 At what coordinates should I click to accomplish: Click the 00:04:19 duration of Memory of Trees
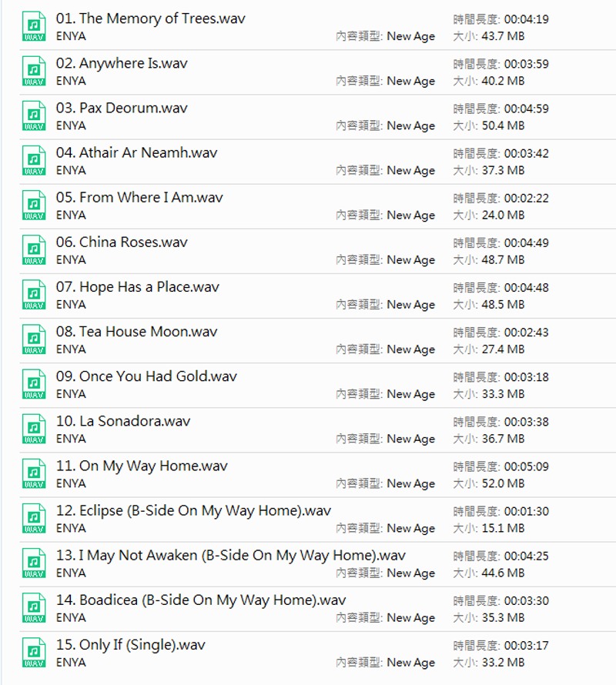(526, 19)
